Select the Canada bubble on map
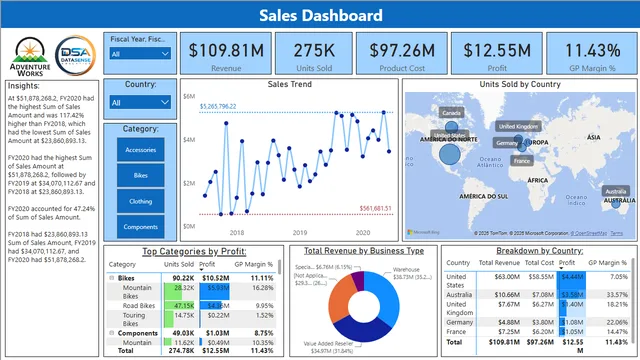Viewport: 640px width, 360px height. point(451,127)
